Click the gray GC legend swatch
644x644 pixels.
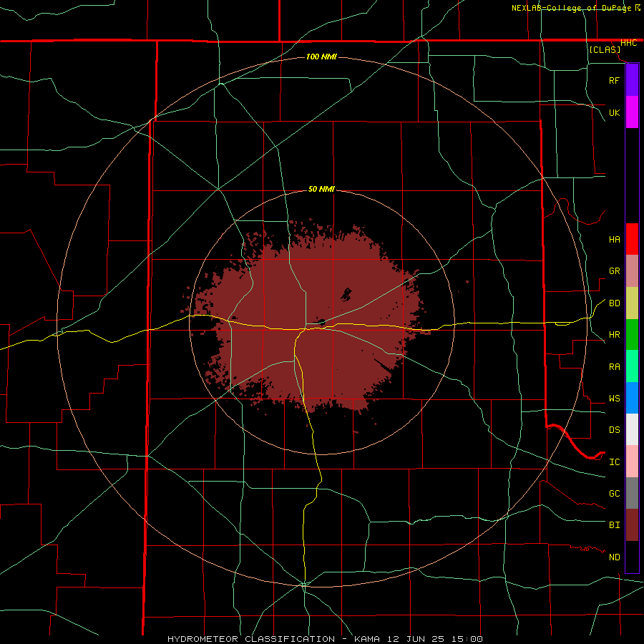point(632,493)
